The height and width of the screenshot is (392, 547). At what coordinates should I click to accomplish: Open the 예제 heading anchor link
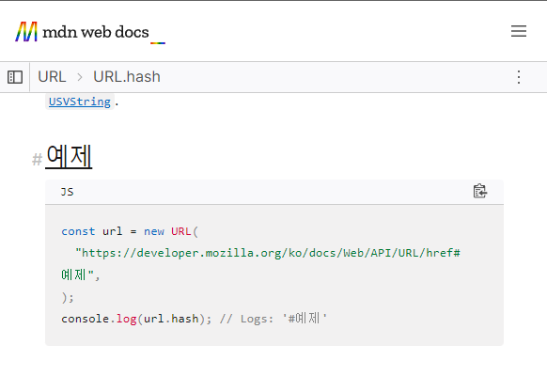(69, 156)
